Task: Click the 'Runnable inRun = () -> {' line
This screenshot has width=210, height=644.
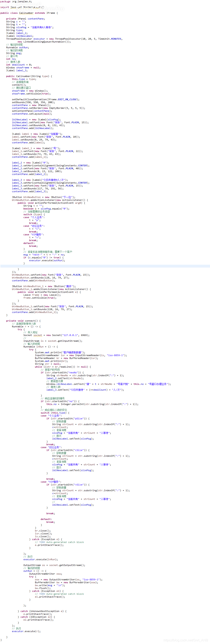Action: (41, 347)
